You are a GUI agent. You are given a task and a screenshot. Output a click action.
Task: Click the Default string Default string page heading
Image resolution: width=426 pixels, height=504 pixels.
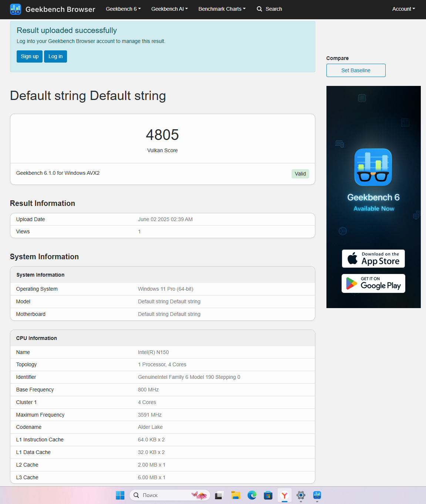[88, 96]
